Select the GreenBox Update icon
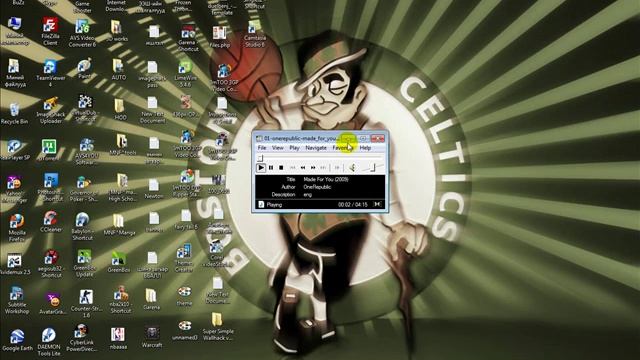The image size is (640, 360). [84, 264]
